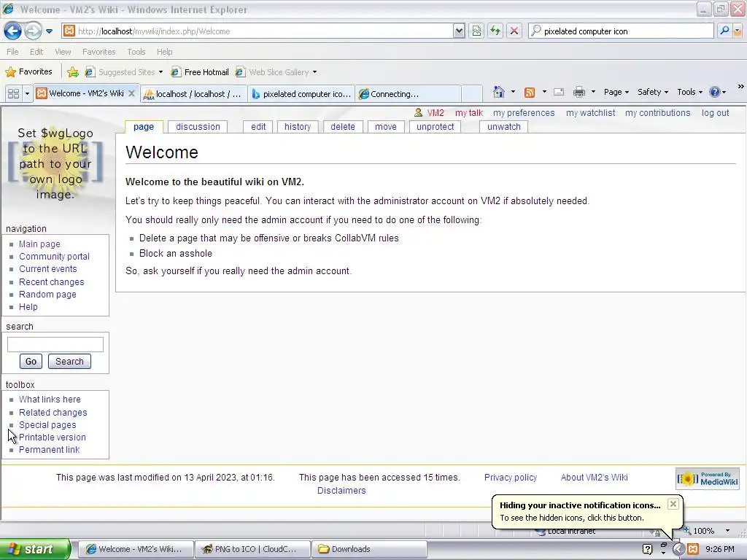Go back with the IE Back arrow

coord(13,31)
